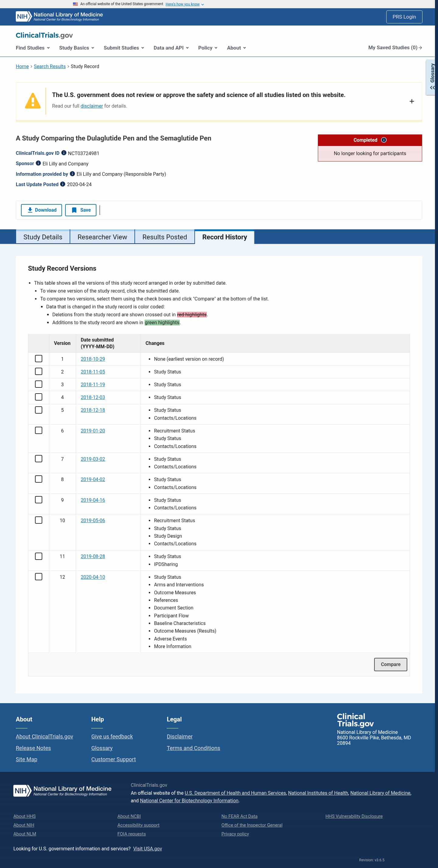Open the Policy dropdown menu

tap(207, 48)
